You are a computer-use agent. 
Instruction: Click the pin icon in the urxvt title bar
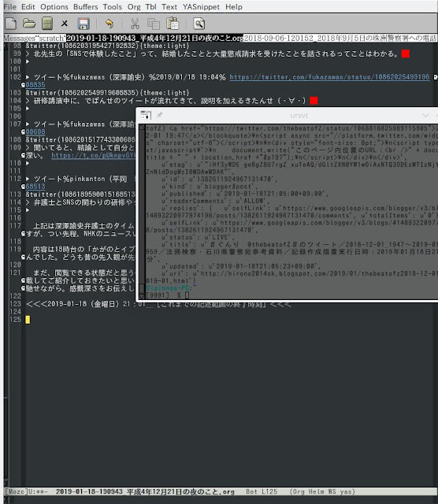coord(159,115)
